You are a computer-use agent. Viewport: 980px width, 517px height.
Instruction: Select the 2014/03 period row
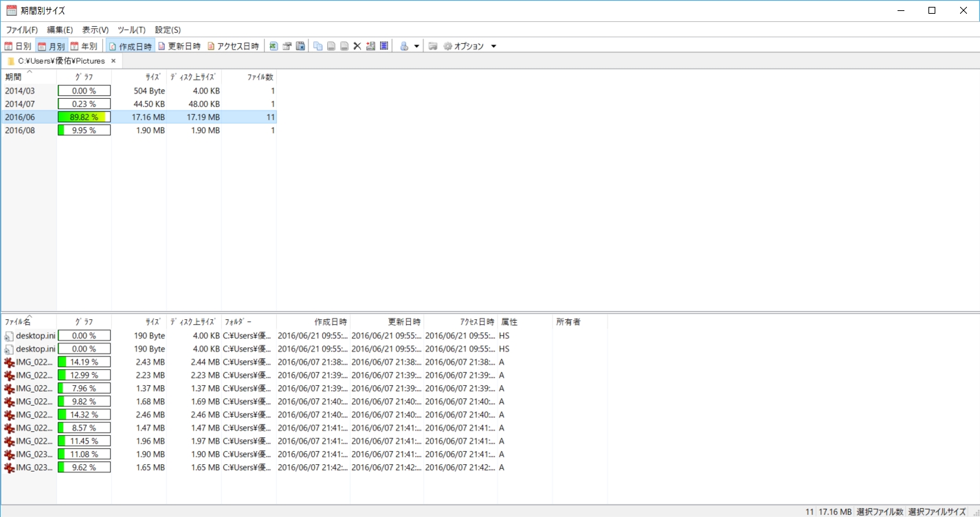coord(139,91)
